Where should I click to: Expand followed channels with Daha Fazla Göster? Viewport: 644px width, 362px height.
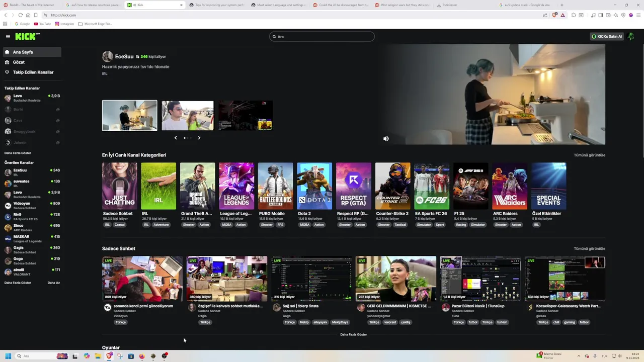[x=18, y=153]
